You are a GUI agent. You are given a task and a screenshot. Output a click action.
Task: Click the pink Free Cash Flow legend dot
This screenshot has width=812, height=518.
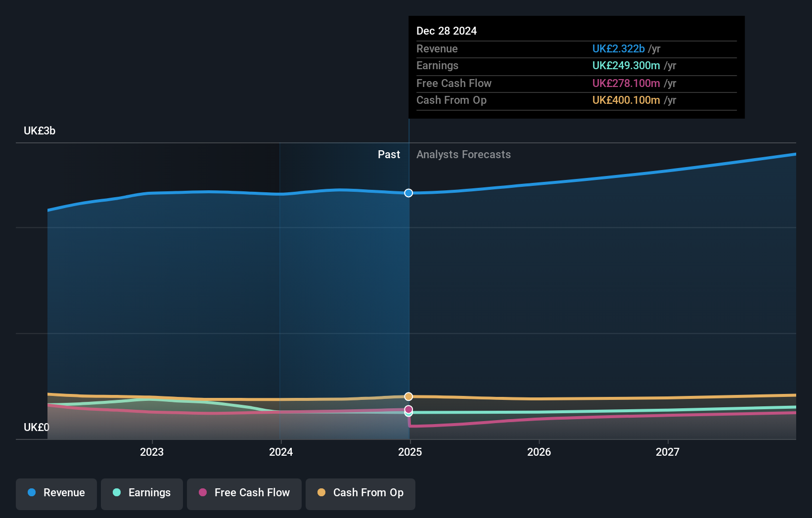coord(203,492)
